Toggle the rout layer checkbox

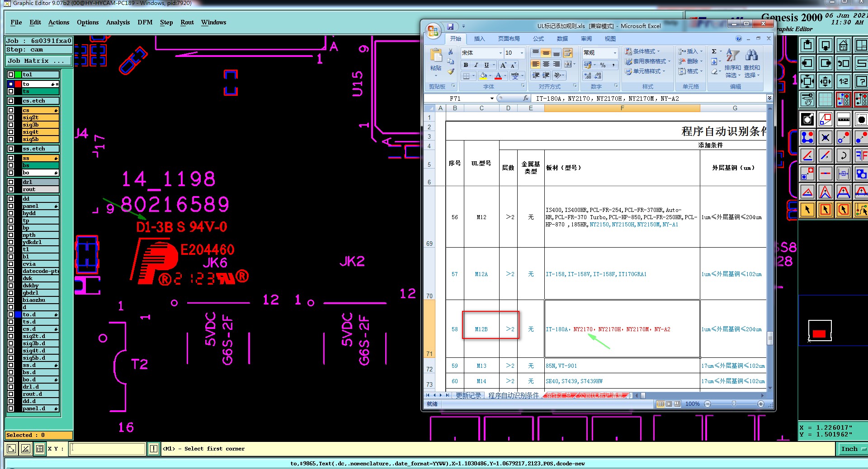point(11,189)
